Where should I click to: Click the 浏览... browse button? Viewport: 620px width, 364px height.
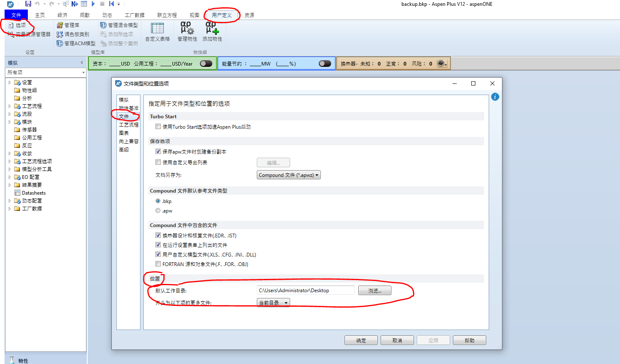coord(374,291)
